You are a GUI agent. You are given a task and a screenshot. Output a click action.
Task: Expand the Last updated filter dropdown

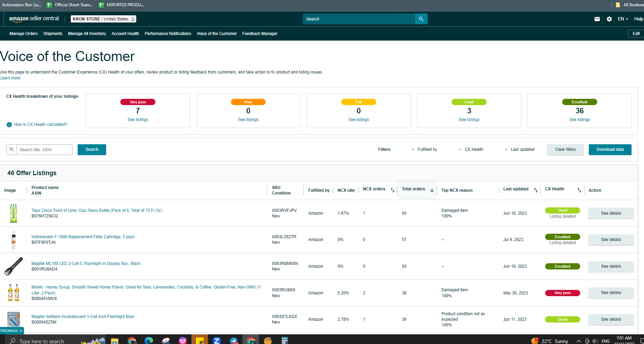coord(520,149)
